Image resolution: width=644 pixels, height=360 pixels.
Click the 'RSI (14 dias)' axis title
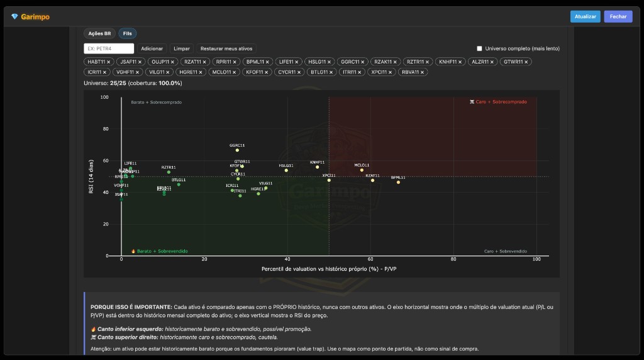(x=91, y=177)
